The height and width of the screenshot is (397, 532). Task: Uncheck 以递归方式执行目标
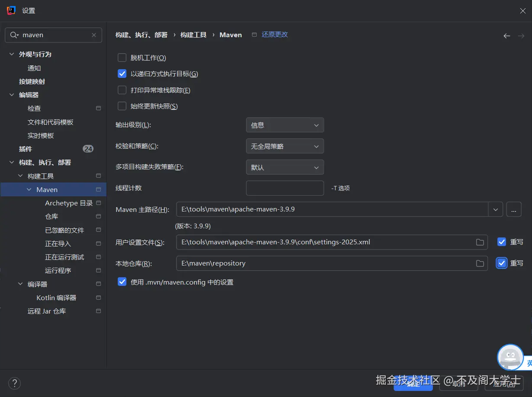pyautogui.click(x=122, y=74)
